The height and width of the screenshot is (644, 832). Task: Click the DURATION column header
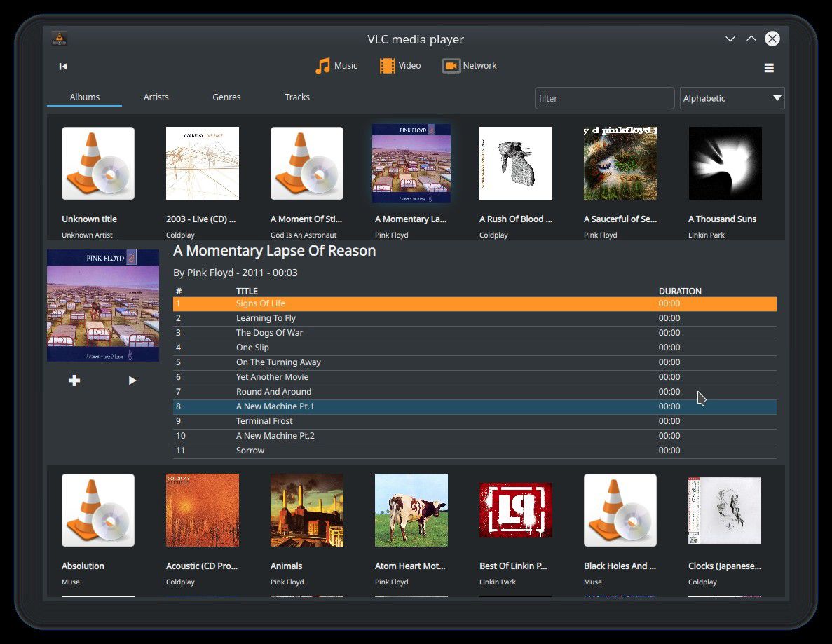(680, 292)
